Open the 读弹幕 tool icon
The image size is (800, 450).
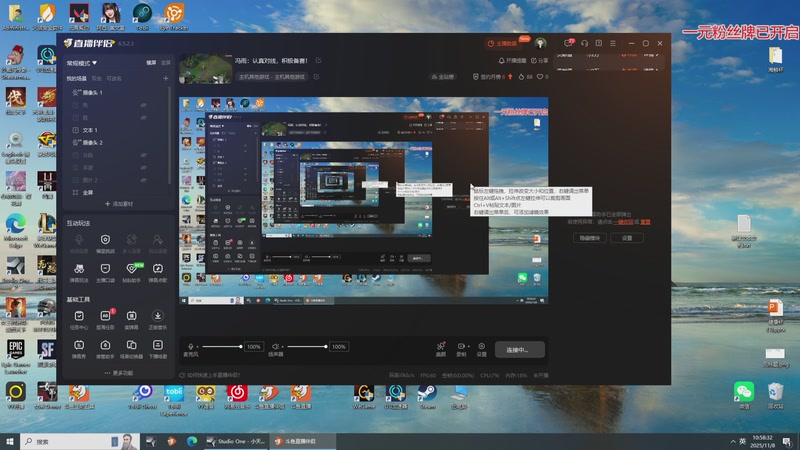pyautogui.click(x=131, y=316)
